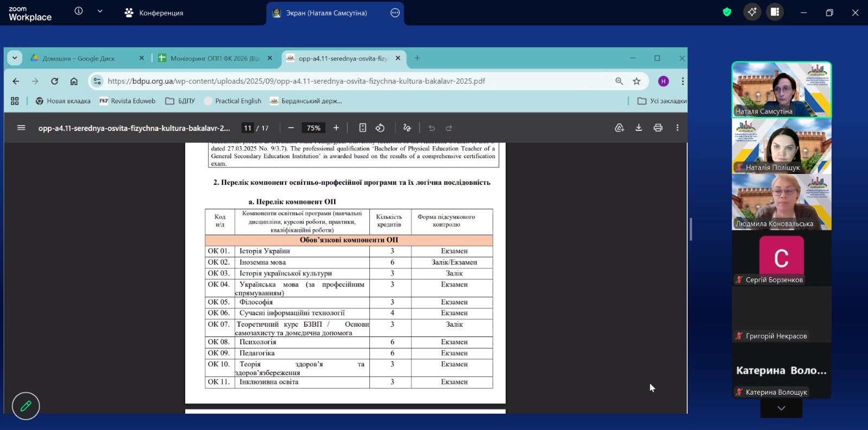Open the browser tab search dropdown
Image resolution: width=868 pixels, height=430 pixels.
click(x=15, y=58)
